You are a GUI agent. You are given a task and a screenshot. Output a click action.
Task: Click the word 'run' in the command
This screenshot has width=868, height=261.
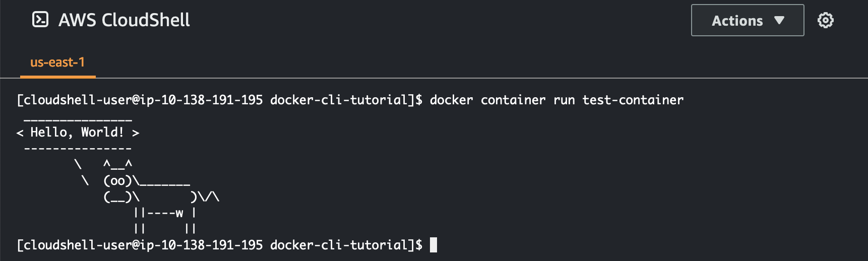(x=564, y=100)
